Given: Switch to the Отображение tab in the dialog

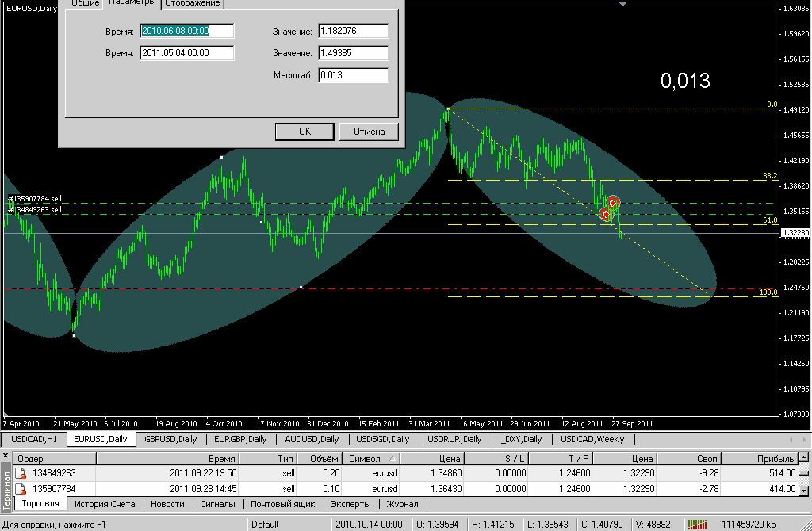Looking at the screenshot, I should tap(193, 3).
